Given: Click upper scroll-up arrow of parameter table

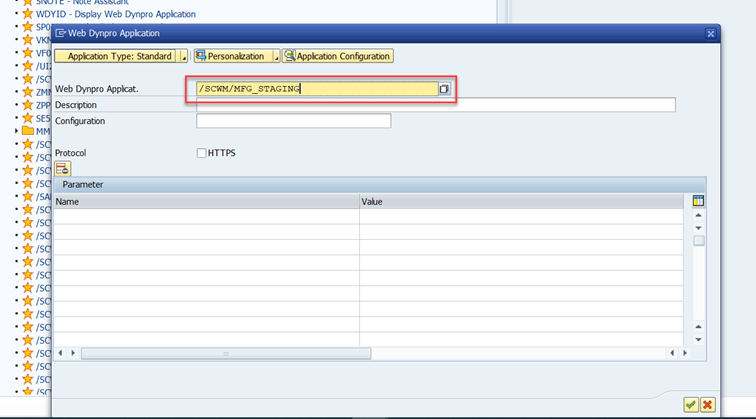Looking at the screenshot, I should click(698, 215).
